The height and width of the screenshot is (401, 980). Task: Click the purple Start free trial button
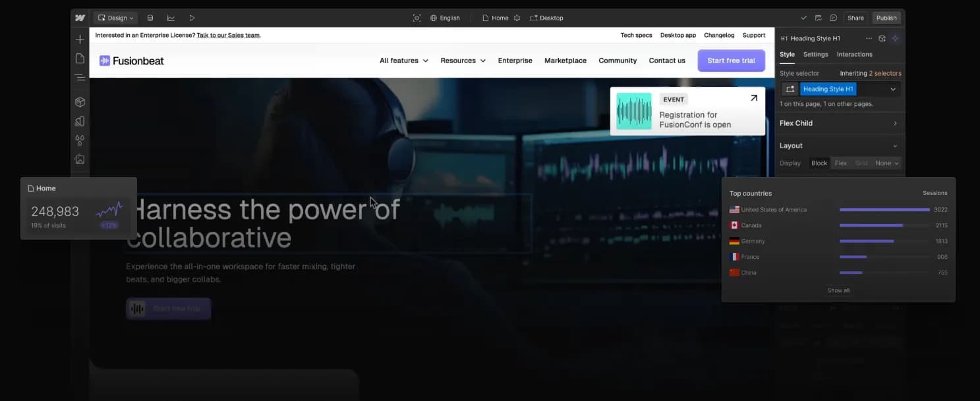[x=731, y=61]
